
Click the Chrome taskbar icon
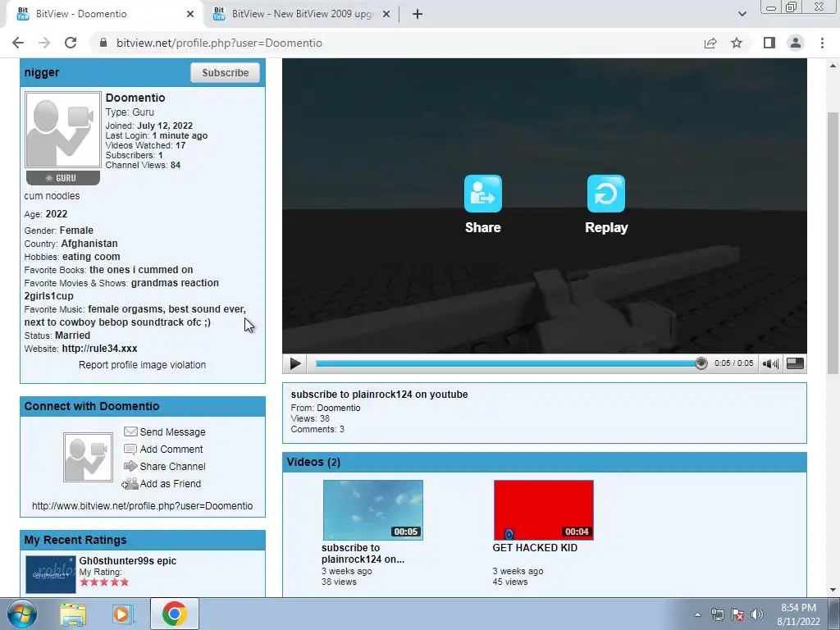(174, 614)
